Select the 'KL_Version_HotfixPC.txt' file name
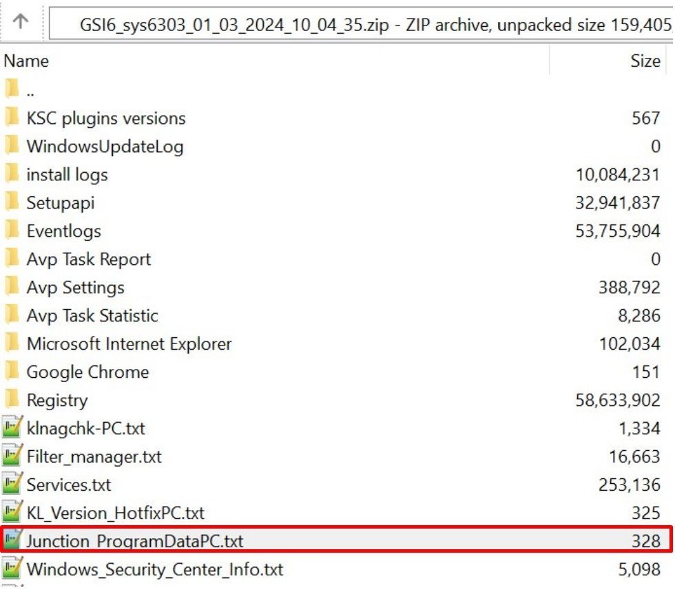Screen dimensions: 675x616 (x=116, y=513)
